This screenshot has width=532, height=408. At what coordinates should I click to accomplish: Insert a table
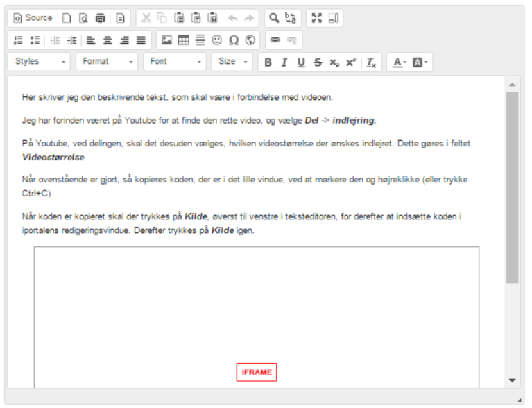pyautogui.click(x=183, y=40)
